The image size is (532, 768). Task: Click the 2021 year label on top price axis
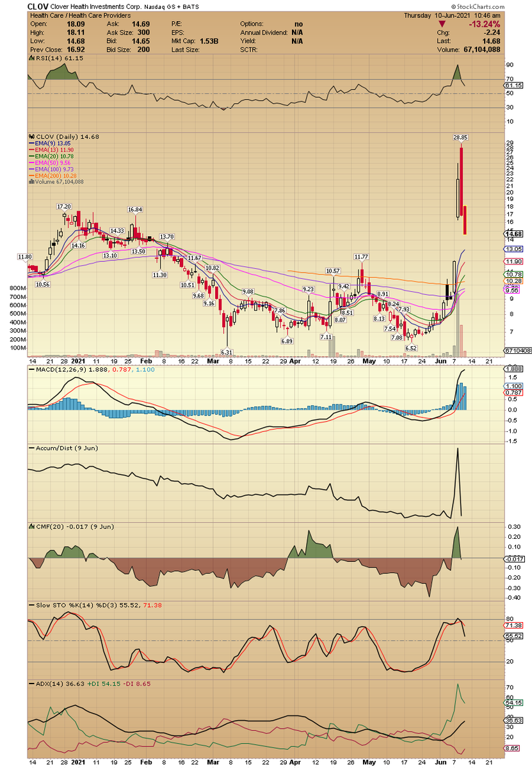(x=77, y=362)
